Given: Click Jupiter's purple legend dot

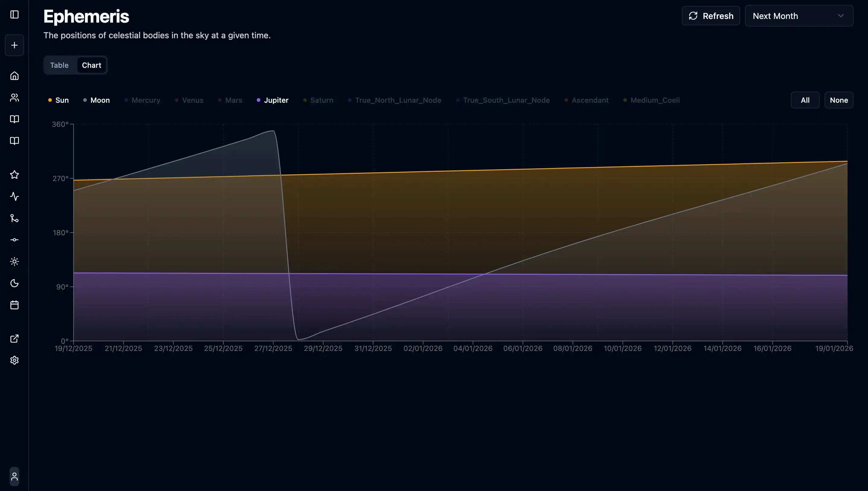Looking at the screenshot, I should tap(258, 100).
